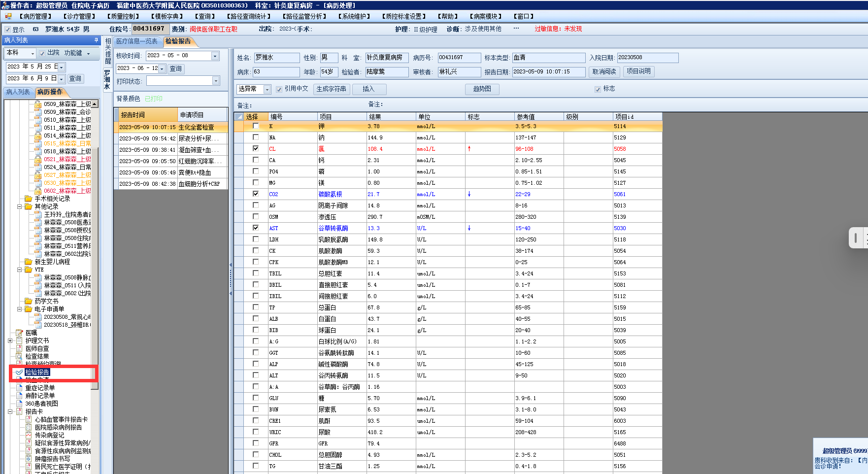Click the 王玲玲_住院患者 document icon
Image resolution: width=868 pixels, height=474 pixels.
coord(38,214)
